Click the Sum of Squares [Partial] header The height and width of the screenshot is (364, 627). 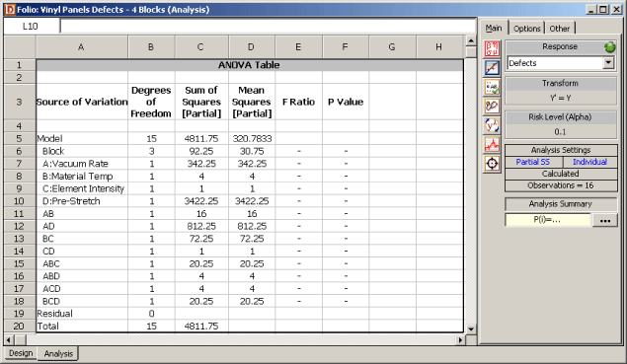(201, 102)
